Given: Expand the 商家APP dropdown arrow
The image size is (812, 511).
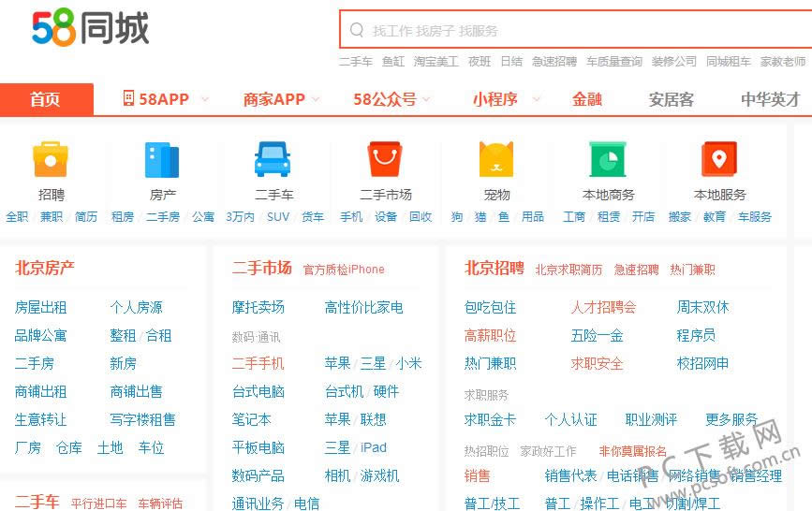Looking at the screenshot, I should coord(316,99).
